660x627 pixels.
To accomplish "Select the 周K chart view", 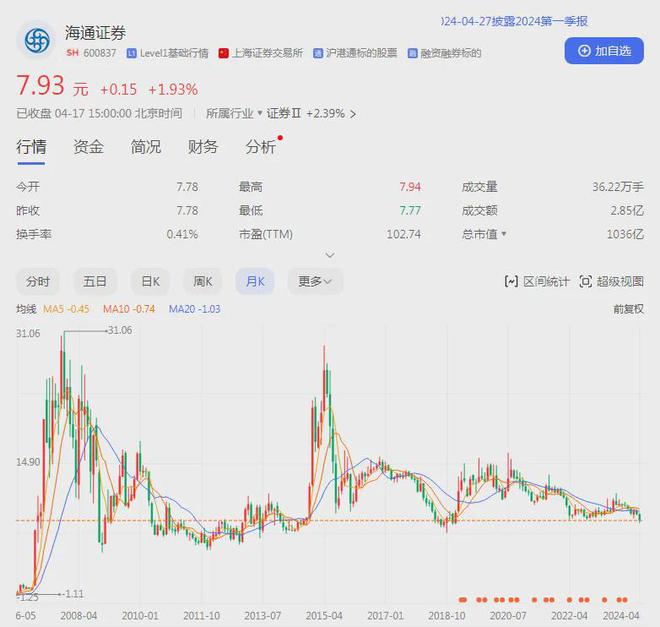I will (202, 281).
